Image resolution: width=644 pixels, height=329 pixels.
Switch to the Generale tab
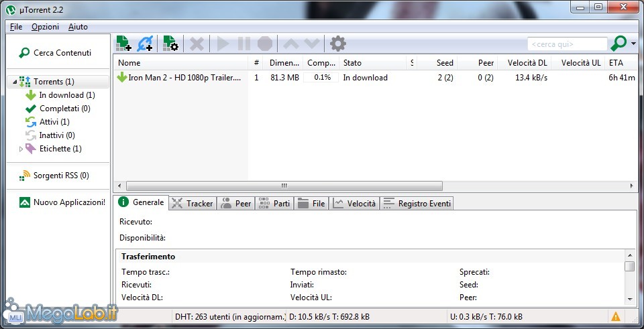click(142, 202)
